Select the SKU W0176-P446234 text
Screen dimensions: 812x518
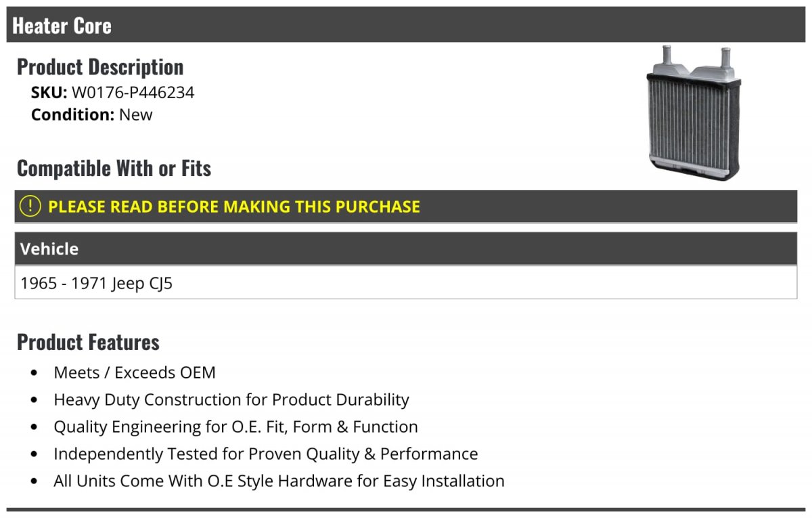pos(112,92)
